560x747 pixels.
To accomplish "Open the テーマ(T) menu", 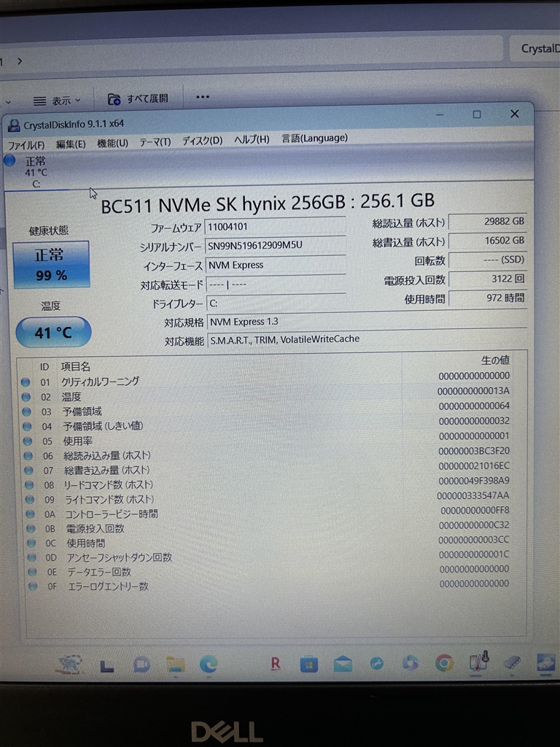I will 155,142.
